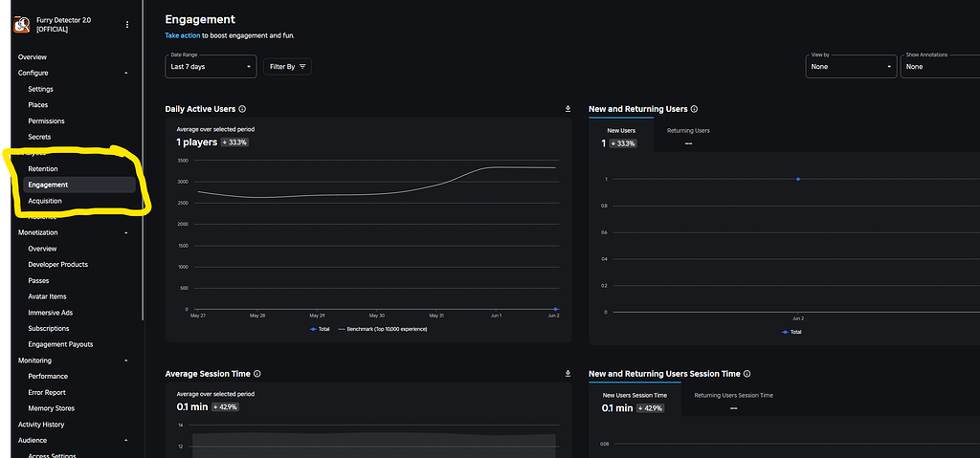Open the Date Range dropdown
980x458 pixels.
[211, 67]
